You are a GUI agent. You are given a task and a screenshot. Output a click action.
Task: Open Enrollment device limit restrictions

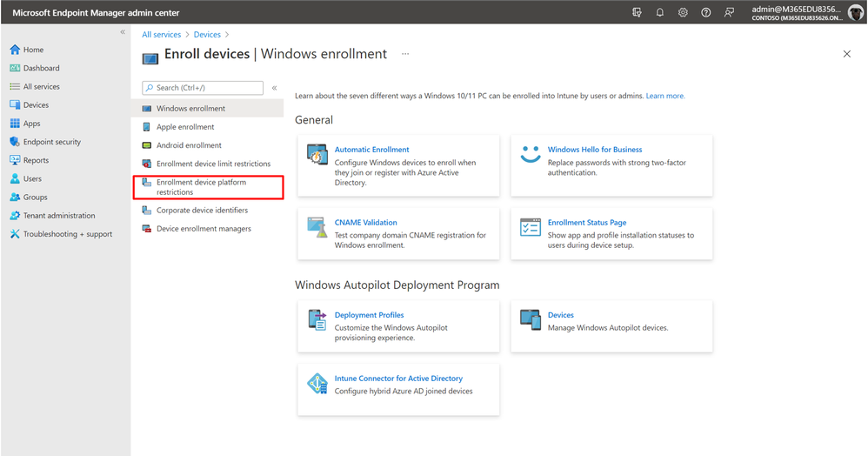pos(208,164)
